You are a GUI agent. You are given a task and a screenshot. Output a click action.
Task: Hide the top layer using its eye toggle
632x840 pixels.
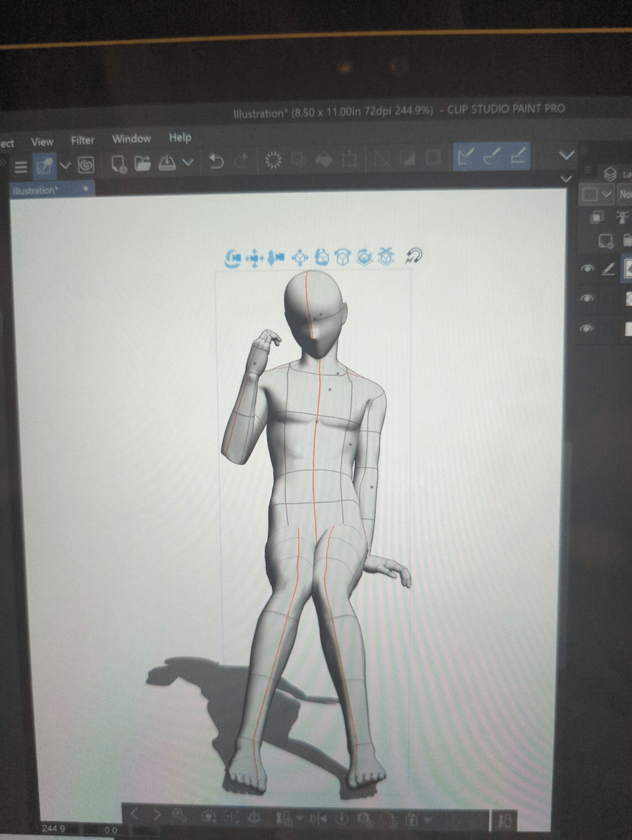[x=587, y=269]
